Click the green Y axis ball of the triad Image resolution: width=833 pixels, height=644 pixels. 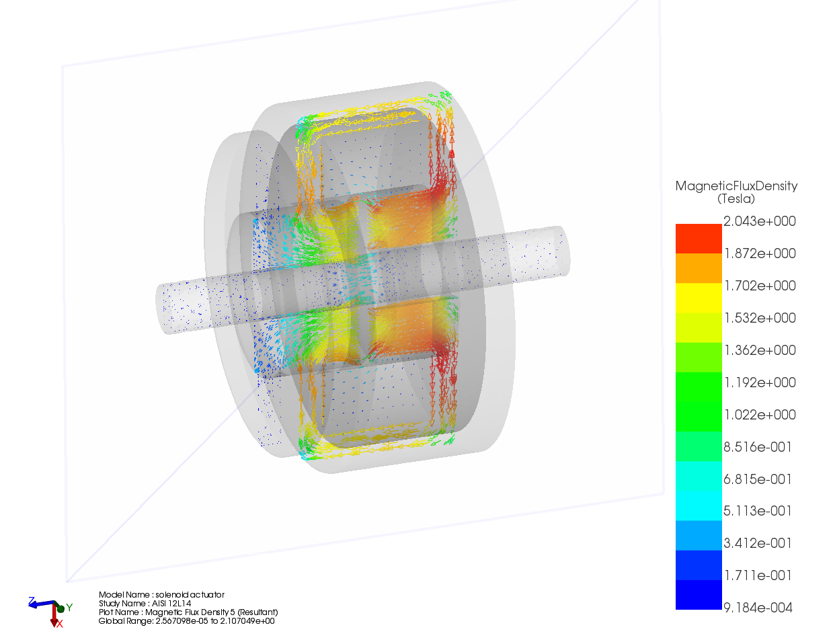61,608
